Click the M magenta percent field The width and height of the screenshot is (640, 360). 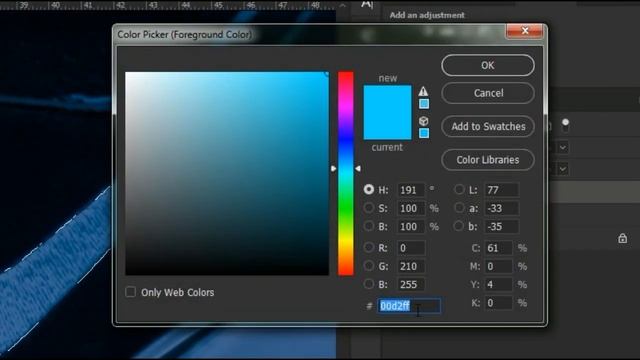click(498, 266)
